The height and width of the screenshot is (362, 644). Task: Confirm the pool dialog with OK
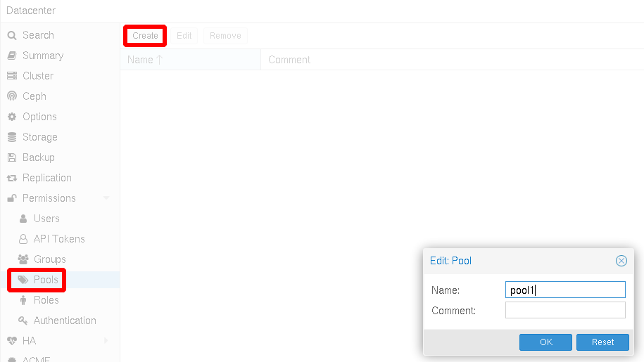pos(545,342)
